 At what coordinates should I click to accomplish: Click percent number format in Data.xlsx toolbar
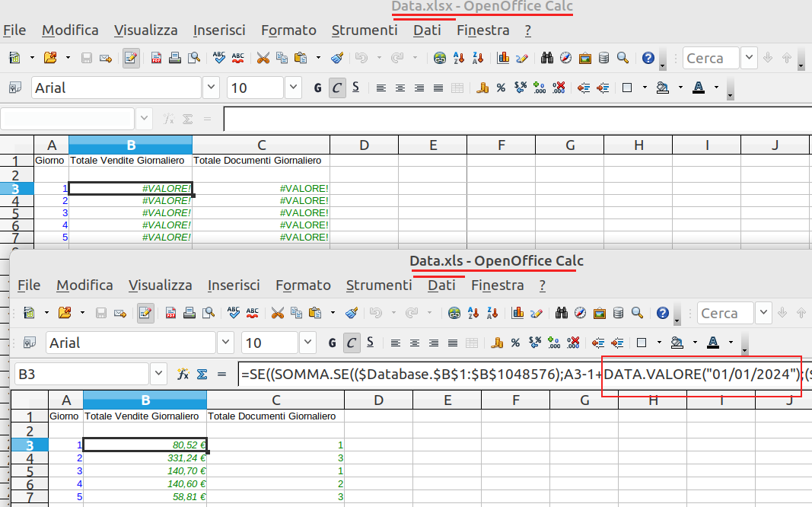pyautogui.click(x=501, y=88)
